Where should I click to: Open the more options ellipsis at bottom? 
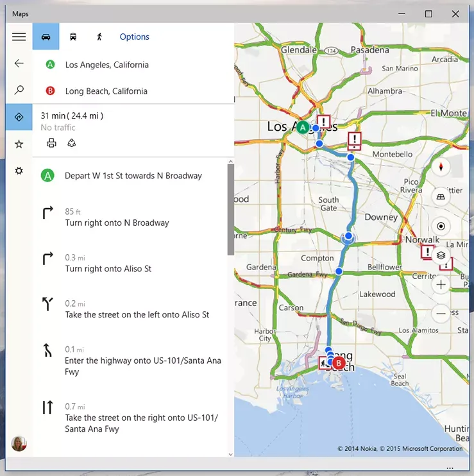(450, 468)
